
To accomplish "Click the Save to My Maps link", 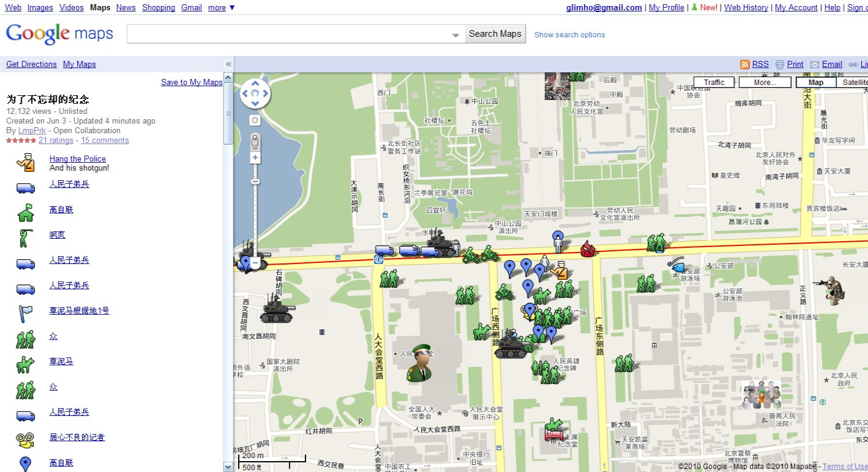I will point(192,83).
